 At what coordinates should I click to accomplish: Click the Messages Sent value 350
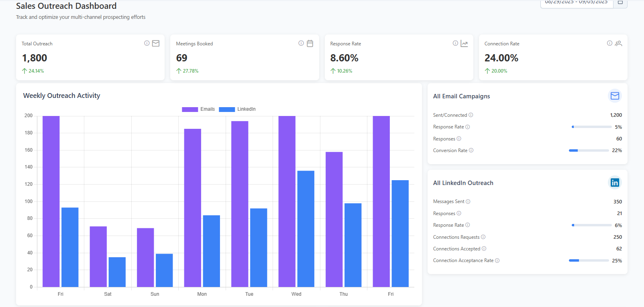tap(618, 202)
